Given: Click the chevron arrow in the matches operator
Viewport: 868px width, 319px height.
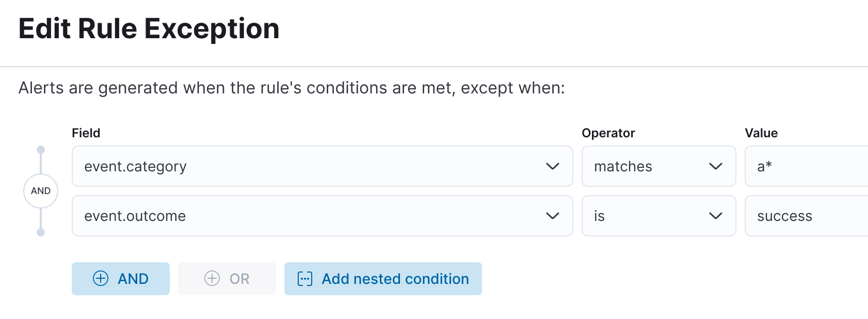Looking at the screenshot, I should [x=715, y=166].
